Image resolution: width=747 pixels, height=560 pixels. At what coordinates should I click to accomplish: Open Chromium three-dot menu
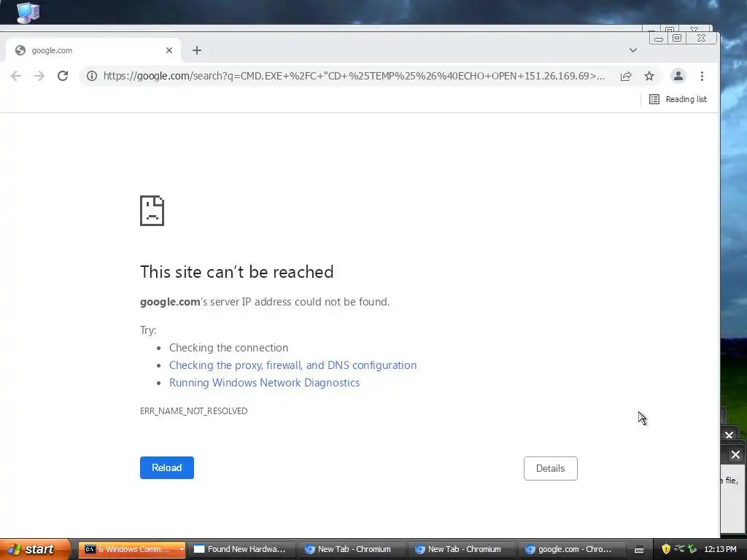[x=702, y=76]
